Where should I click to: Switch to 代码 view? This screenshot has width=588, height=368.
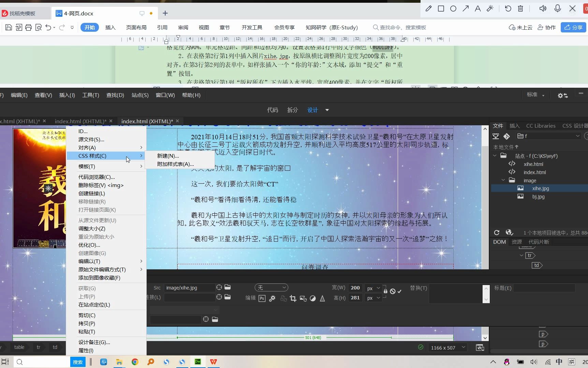click(272, 110)
